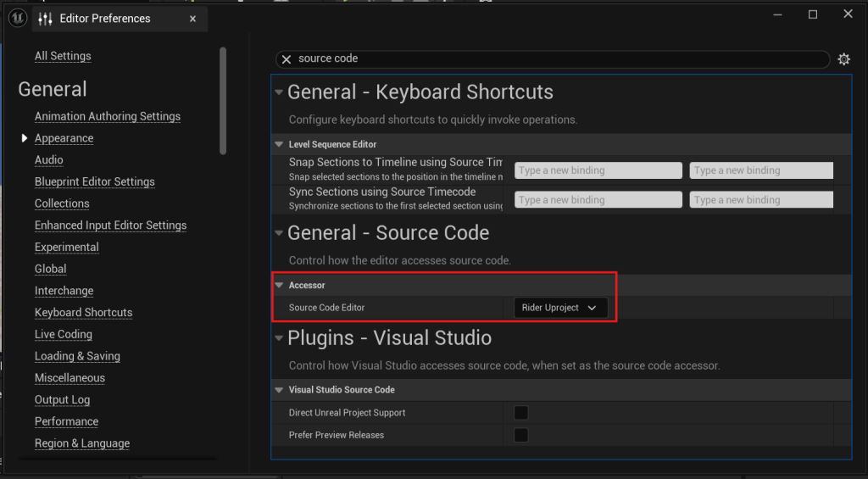Open the Source Code Editor dropdown
The width and height of the screenshot is (868, 479).
[x=560, y=308]
